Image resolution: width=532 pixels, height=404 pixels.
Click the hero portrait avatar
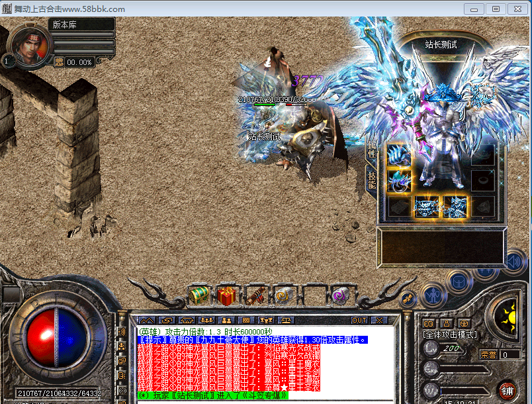pos(29,46)
